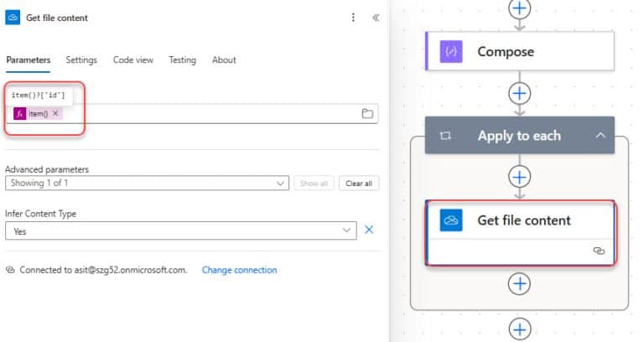Remove Infer Content Type parameter with blue X
This screenshot has width=644, height=342.
(x=369, y=230)
